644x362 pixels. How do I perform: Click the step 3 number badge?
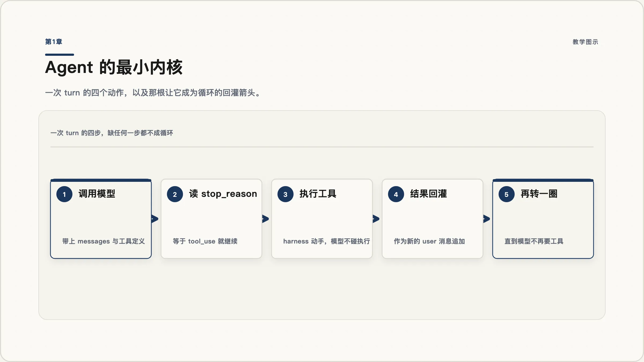[x=286, y=194]
